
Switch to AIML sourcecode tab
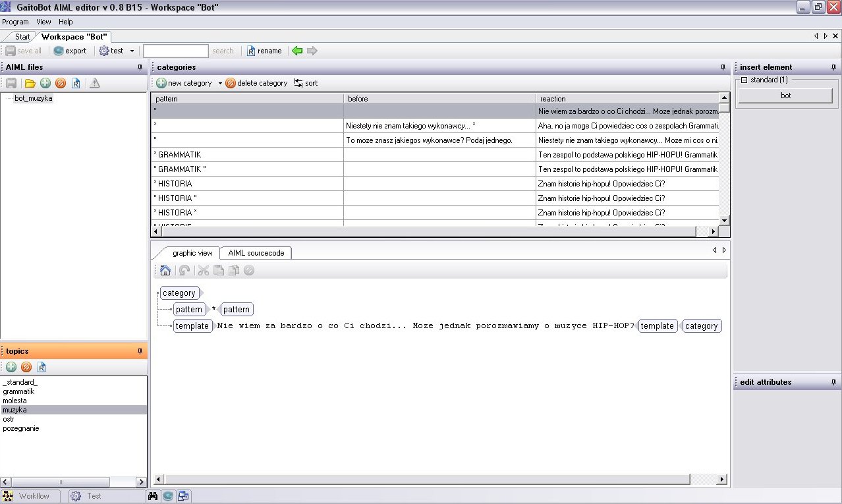pos(256,253)
